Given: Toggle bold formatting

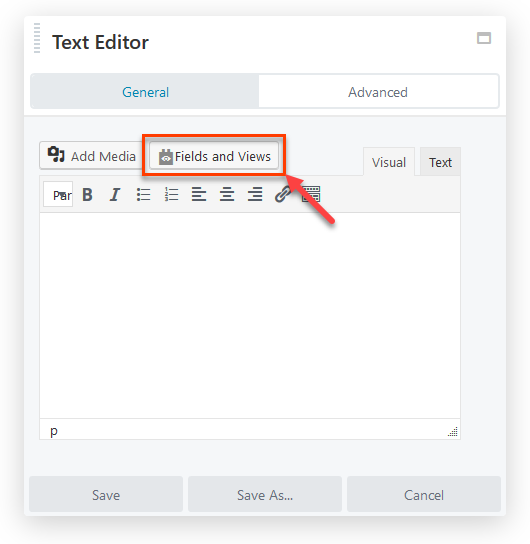Looking at the screenshot, I should pos(87,194).
